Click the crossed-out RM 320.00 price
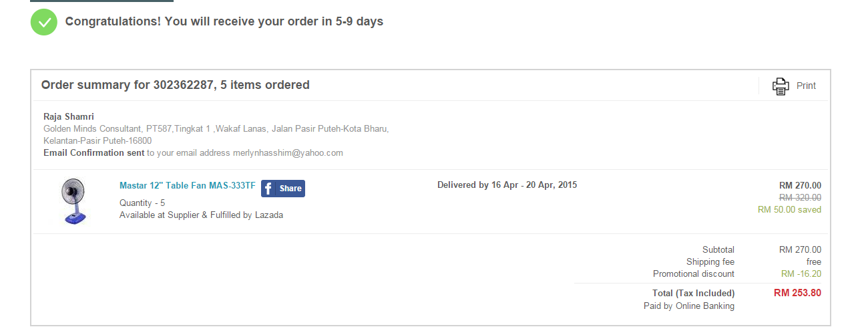Screen dimensions: 868x333 tap(800, 197)
